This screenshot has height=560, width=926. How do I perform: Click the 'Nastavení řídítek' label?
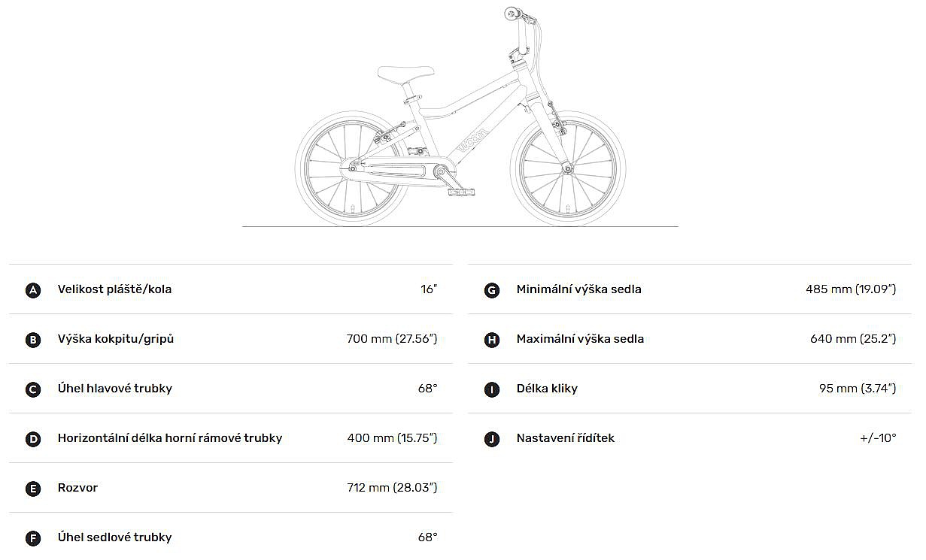pos(565,438)
